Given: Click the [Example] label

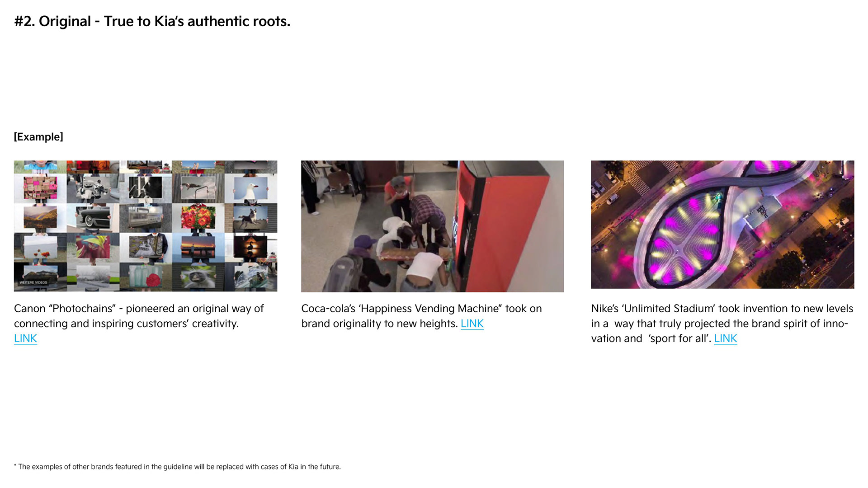Looking at the screenshot, I should pos(38,137).
